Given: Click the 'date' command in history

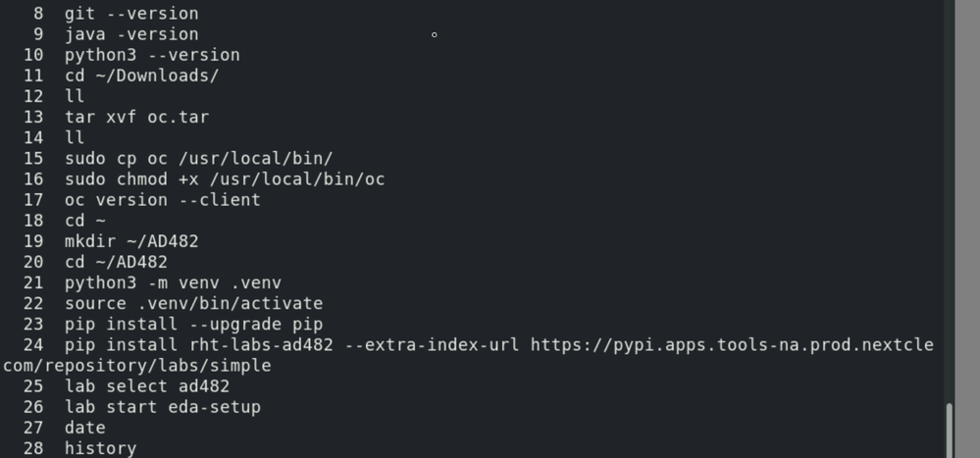Looking at the screenshot, I should 85,428.
